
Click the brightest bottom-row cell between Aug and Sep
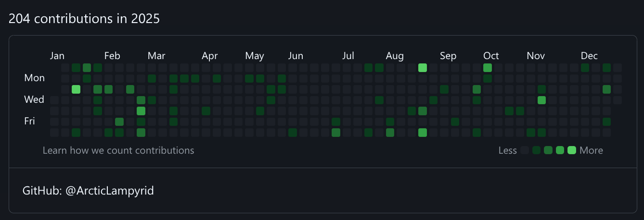click(423, 133)
